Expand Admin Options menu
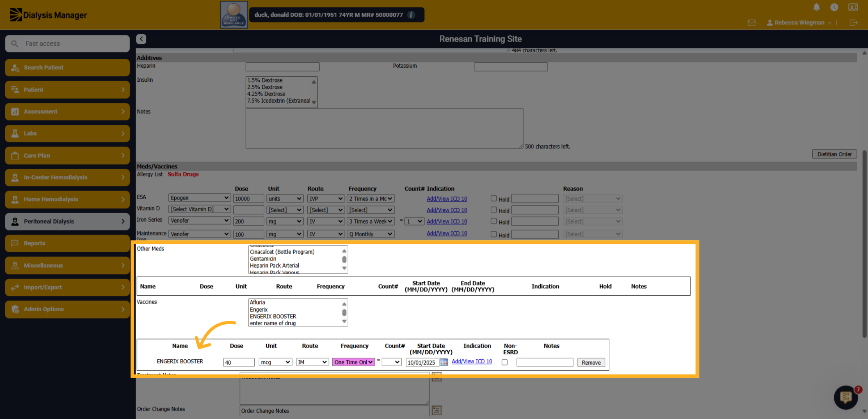 coord(67,309)
